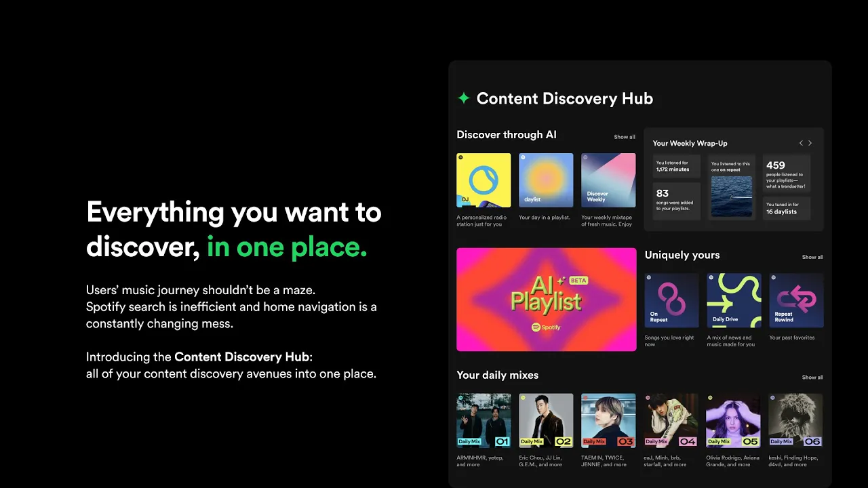The height and width of the screenshot is (488, 868).
Task: Show all in Uniquely yours section
Action: pos(812,258)
